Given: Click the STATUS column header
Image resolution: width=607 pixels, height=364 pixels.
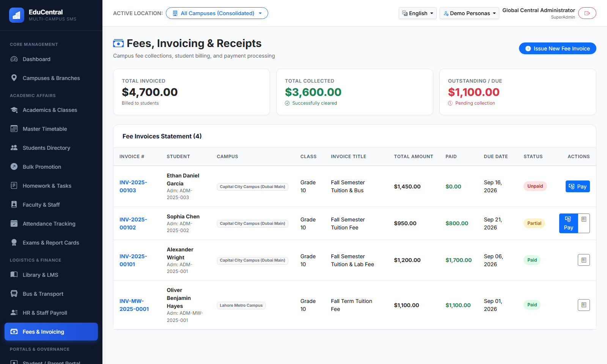Looking at the screenshot, I should [x=533, y=157].
